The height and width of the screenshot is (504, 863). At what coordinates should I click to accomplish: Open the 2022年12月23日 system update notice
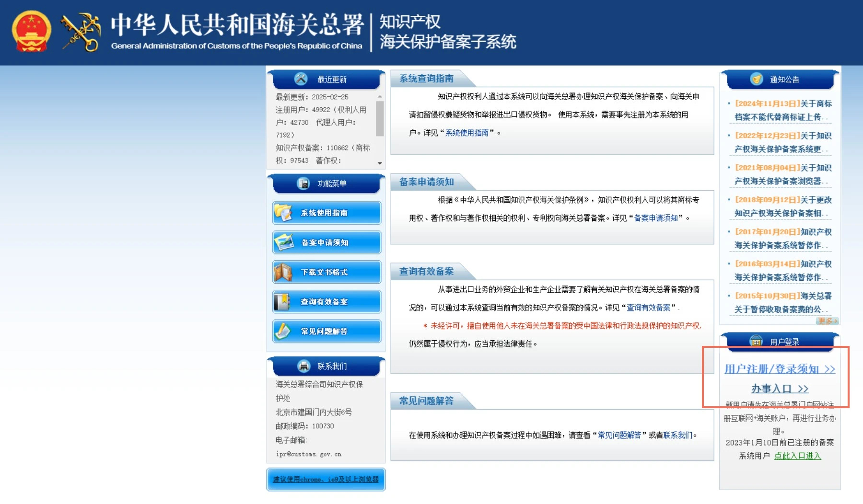click(x=782, y=142)
